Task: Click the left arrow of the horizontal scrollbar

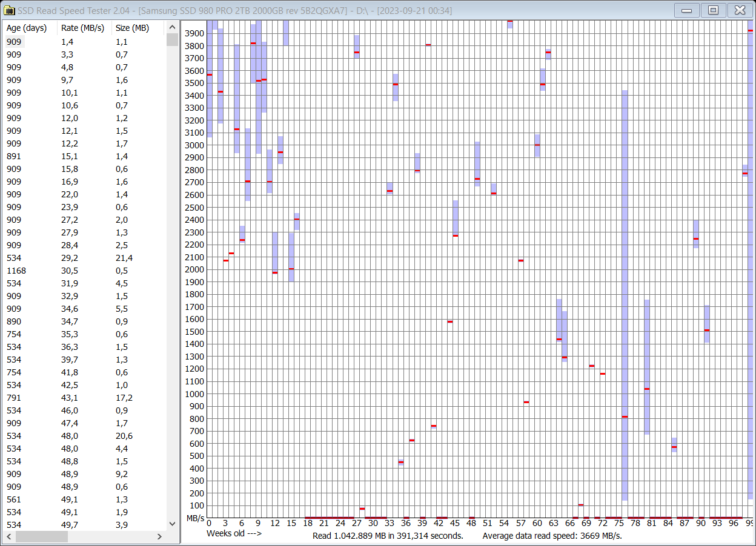Action: tap(8, 536)
